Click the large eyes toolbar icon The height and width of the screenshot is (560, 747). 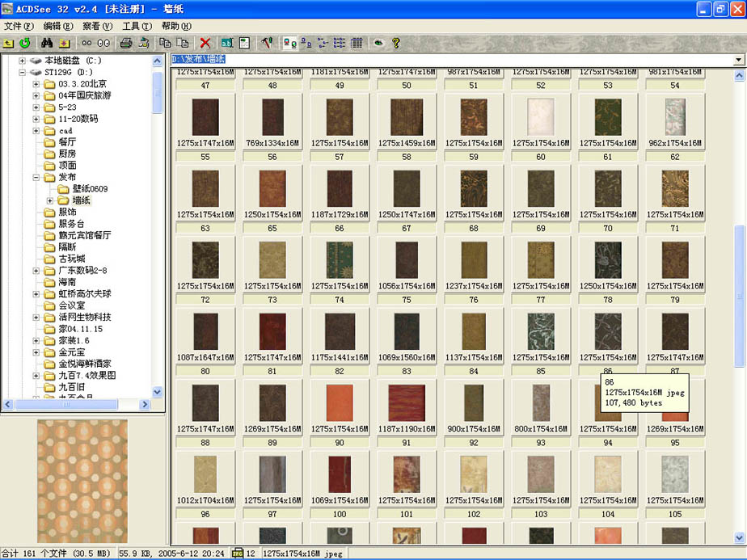(103, 44)
